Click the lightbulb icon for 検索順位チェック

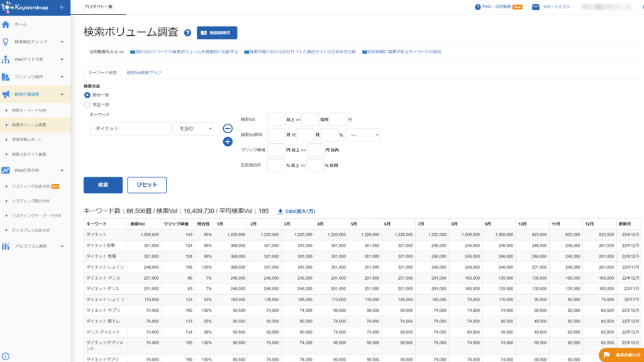tap(6, 42)
